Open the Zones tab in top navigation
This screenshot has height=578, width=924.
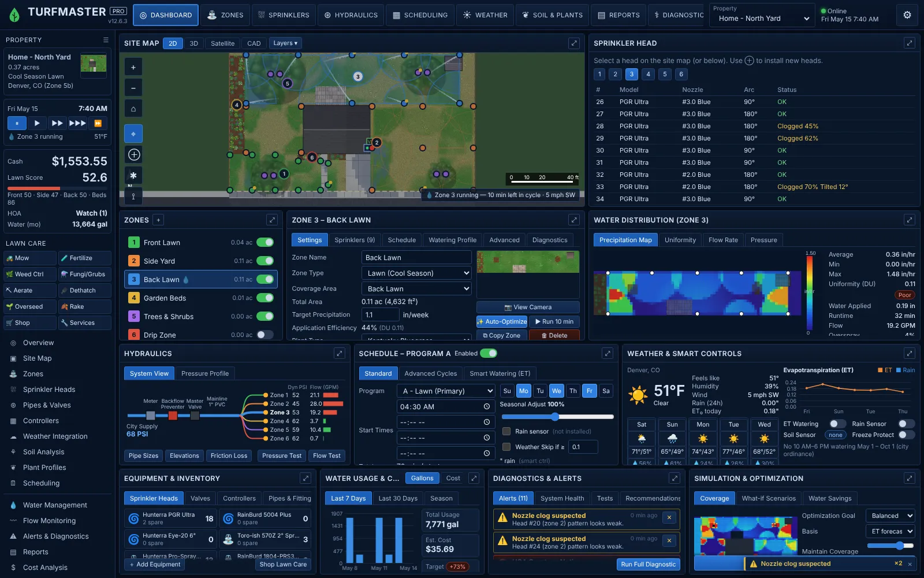(x=226, y=15)
